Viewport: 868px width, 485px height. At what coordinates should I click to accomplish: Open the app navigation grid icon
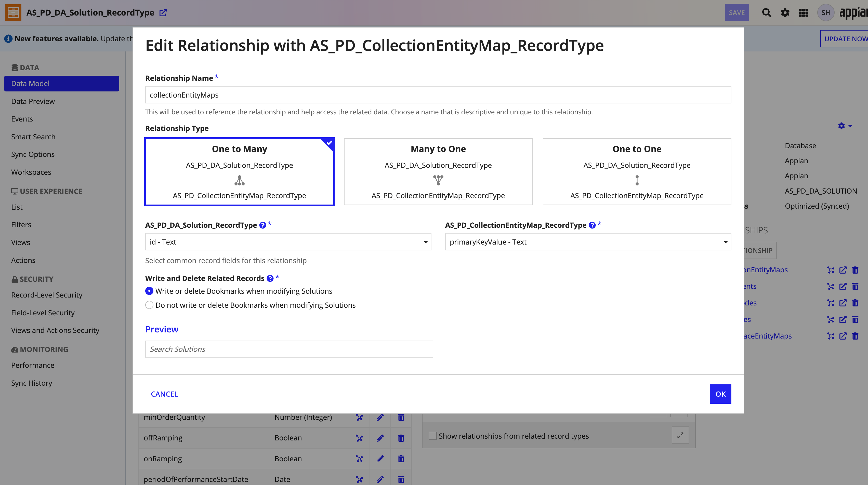(804, 13)
